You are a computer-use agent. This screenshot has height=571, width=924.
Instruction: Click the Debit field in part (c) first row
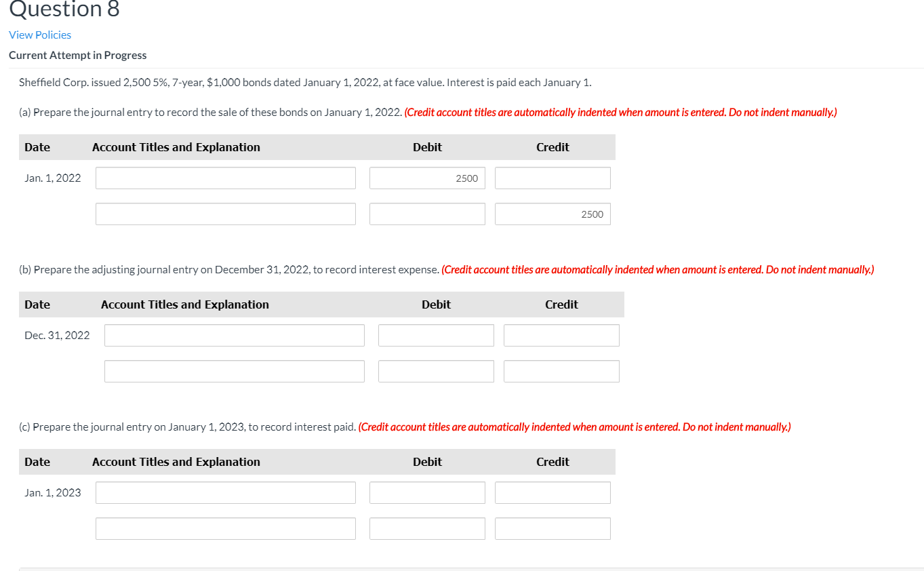coord(427,492)
